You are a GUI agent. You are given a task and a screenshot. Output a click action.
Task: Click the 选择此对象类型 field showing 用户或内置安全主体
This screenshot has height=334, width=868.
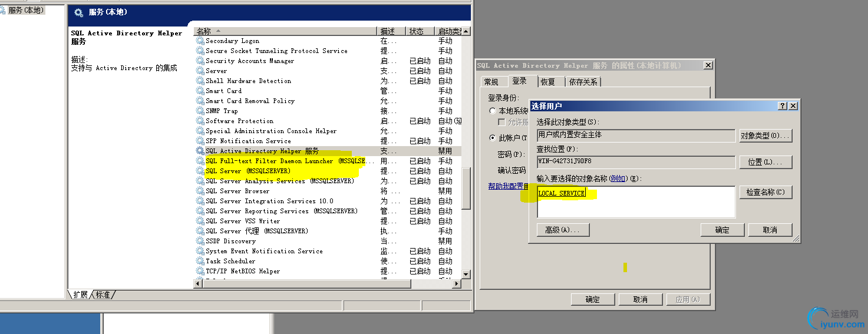coord(636,135)
